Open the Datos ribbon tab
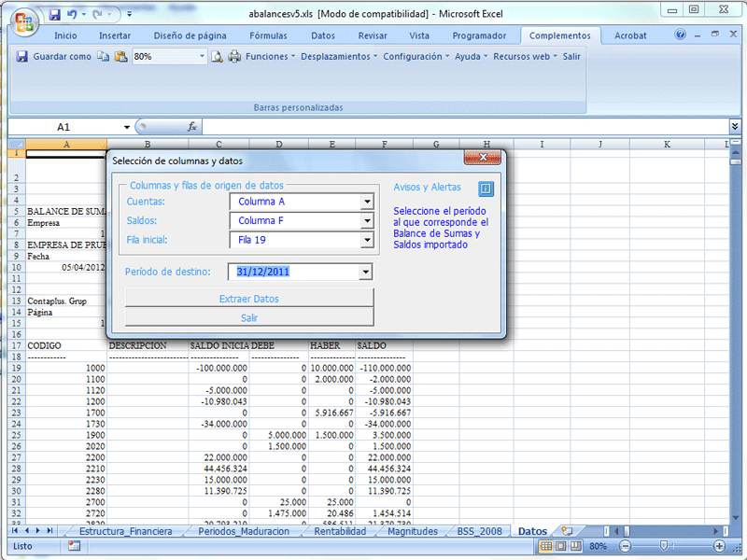747x560 pixels. [323, 35]
